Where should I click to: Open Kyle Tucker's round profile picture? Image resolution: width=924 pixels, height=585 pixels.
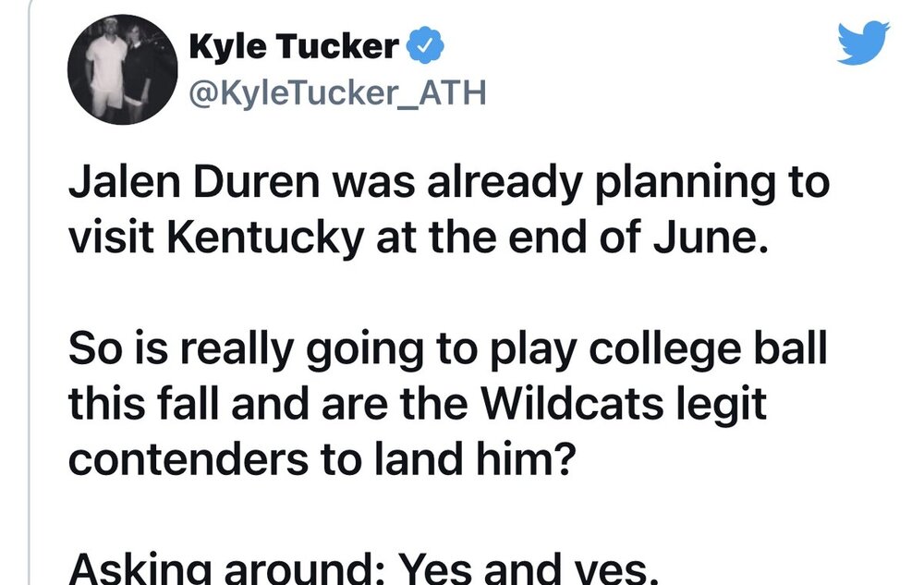[x=123, y=69]
